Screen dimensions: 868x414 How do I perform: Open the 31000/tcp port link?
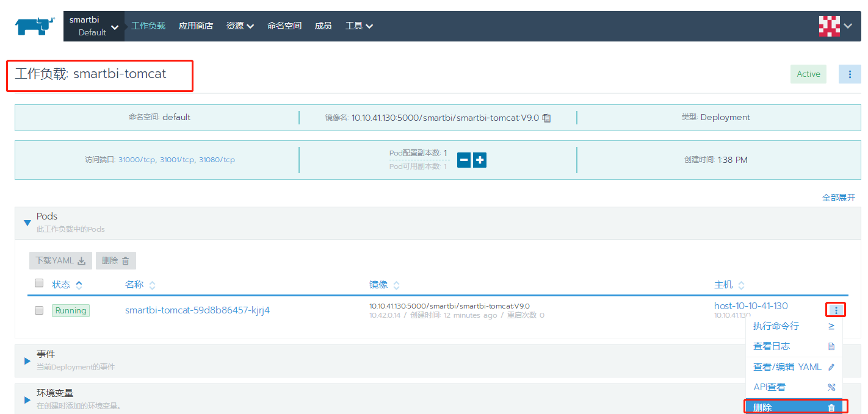coord(137,160)
